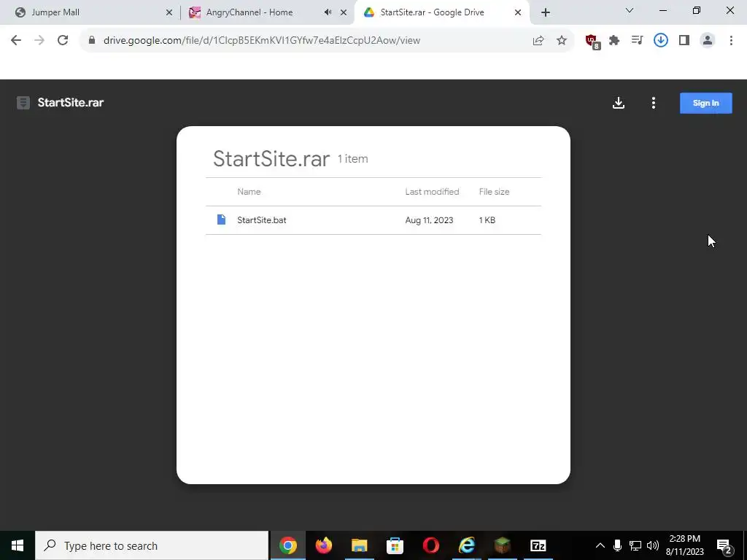Click the blue Sign in button

click(x=705, y=103)
